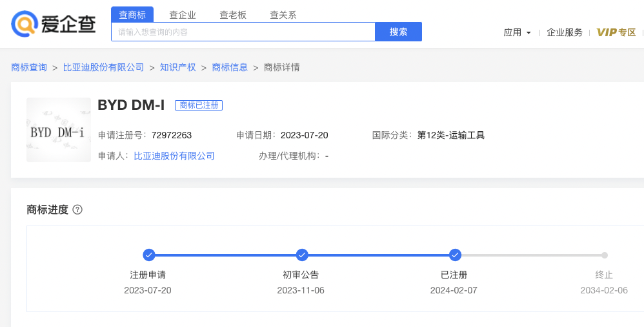Click the 终止 step label
This screenshot has height=327, width=644.
pos(604,275)
